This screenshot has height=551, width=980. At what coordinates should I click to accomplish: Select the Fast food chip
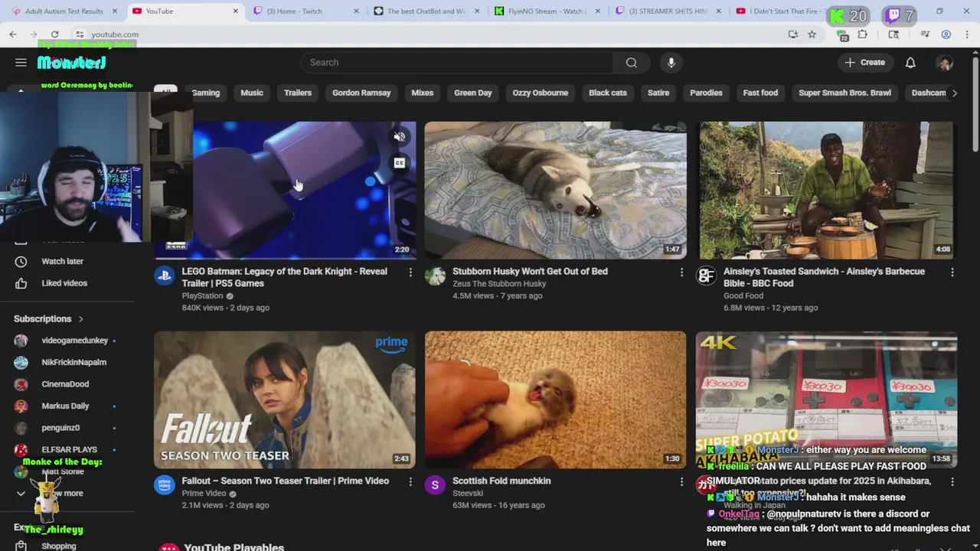tap(760, 93)
